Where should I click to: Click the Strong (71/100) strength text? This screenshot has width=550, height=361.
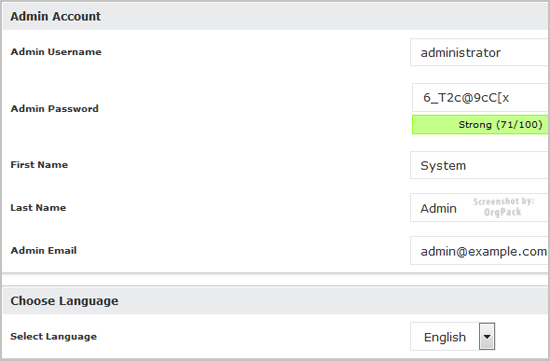coord(500,125)
